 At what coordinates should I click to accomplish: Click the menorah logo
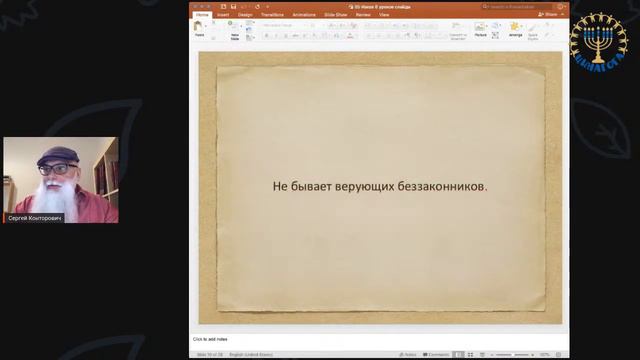tap(599, 42)
